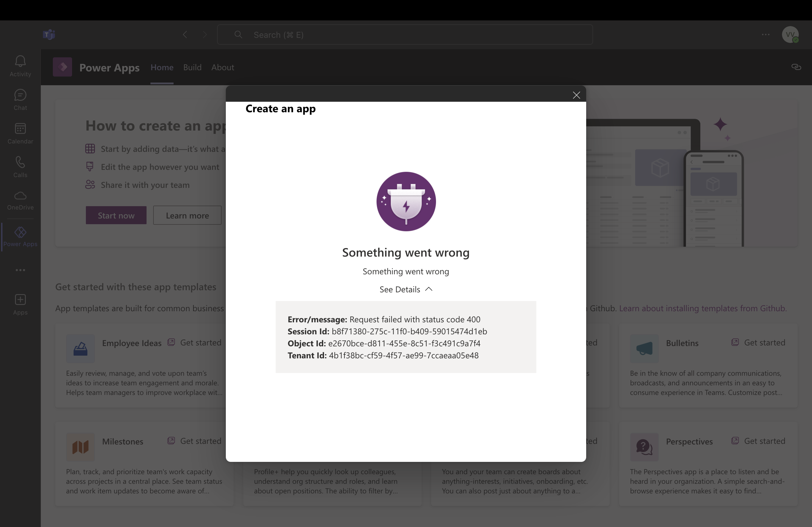Click the Start now button
The image size is (812, 527).
[116, 215]
